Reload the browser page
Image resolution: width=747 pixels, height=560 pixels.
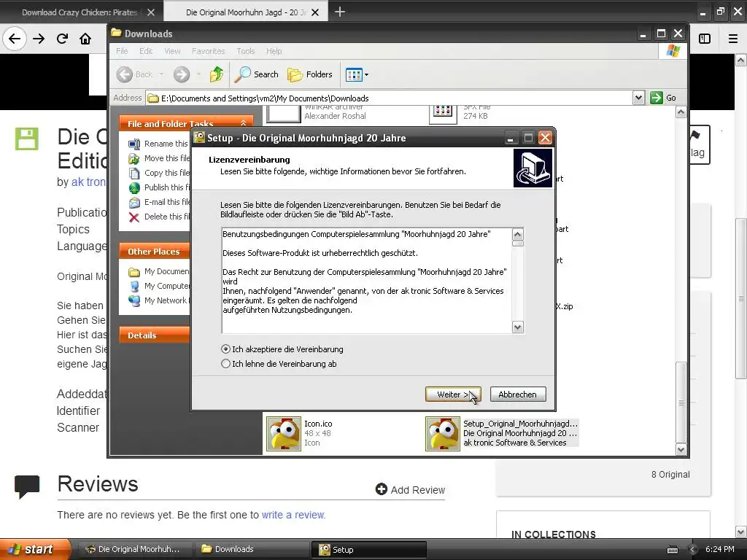tap(62, 39)
